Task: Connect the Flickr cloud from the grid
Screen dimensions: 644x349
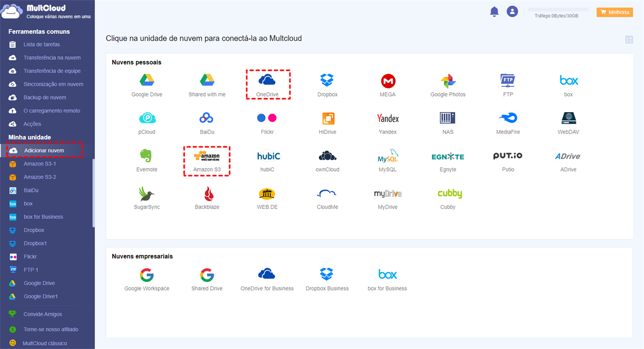Action: coord(267,123)
